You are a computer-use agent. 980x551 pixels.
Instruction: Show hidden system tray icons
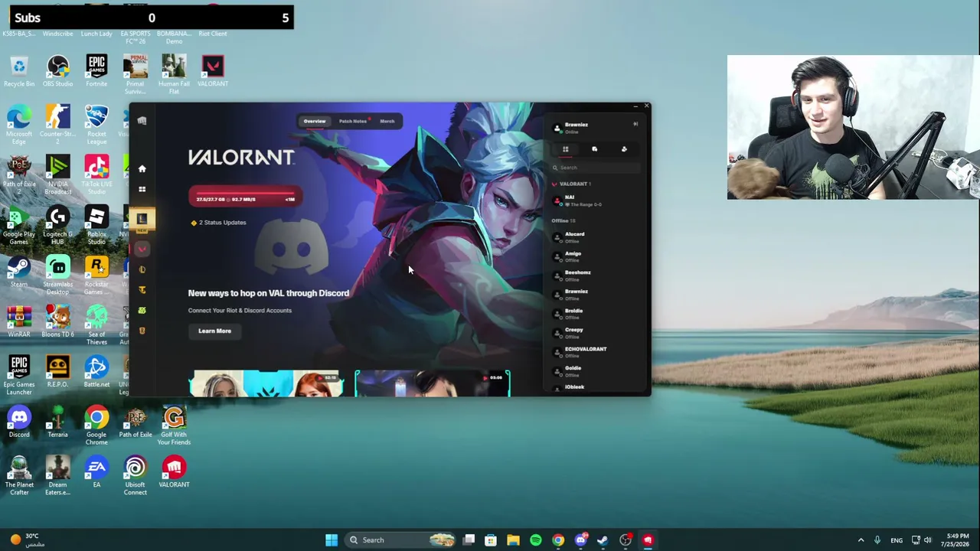coord(861,540)
